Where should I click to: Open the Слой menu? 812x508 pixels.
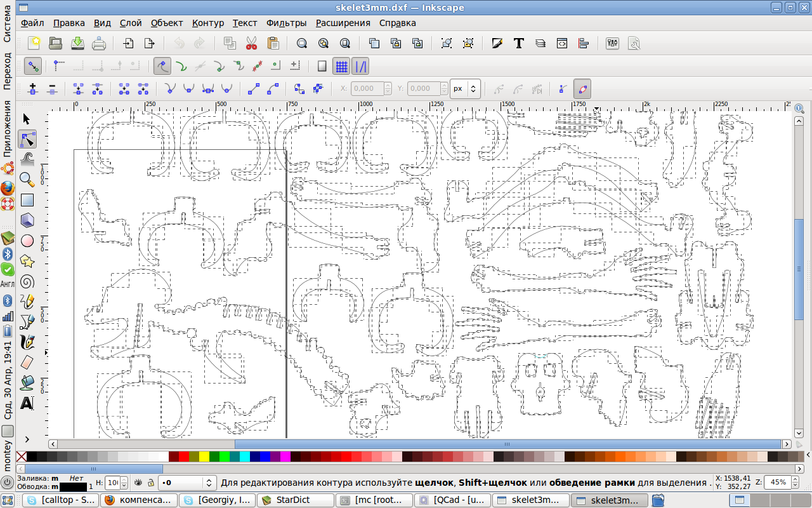coord(131,23)
